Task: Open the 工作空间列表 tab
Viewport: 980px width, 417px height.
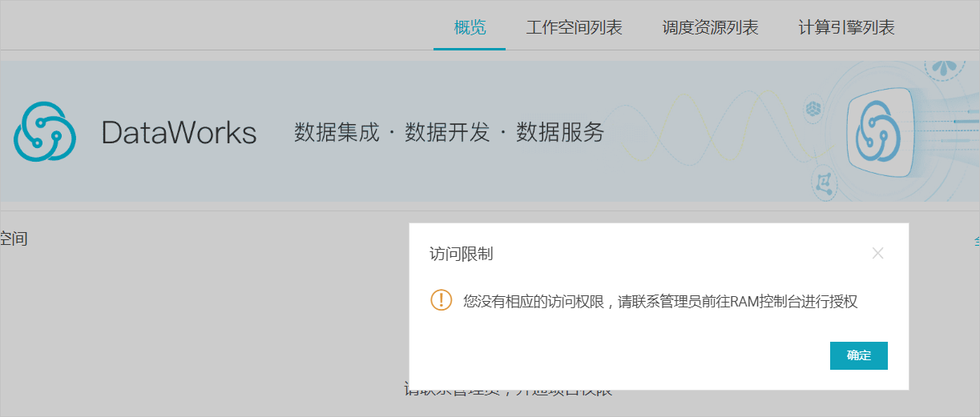Action: coord(574,27)
